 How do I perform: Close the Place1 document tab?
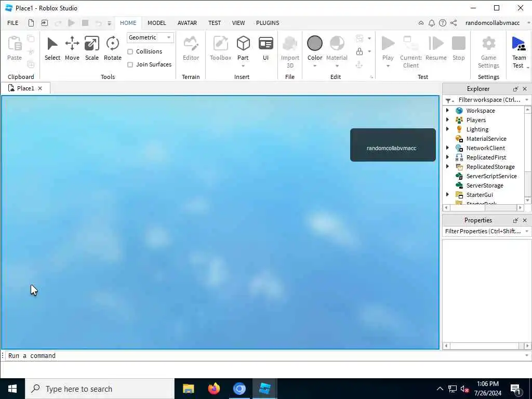(x=40, y=88)
